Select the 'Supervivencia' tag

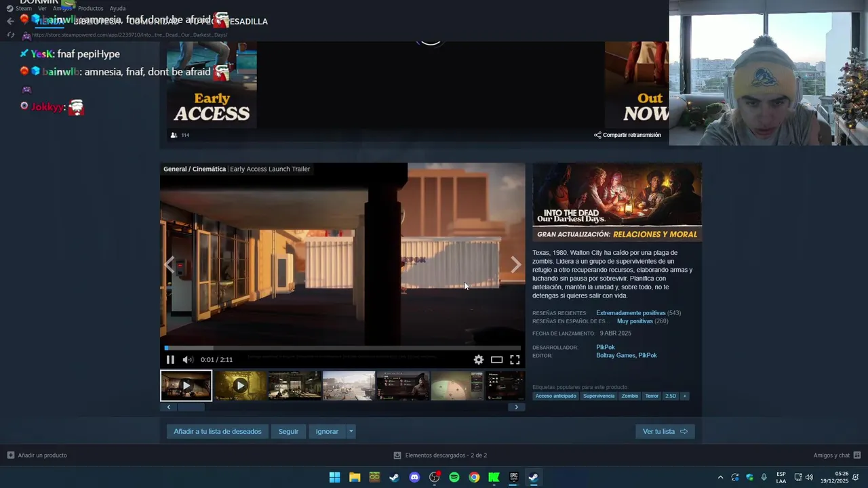[x=599, y=396]
